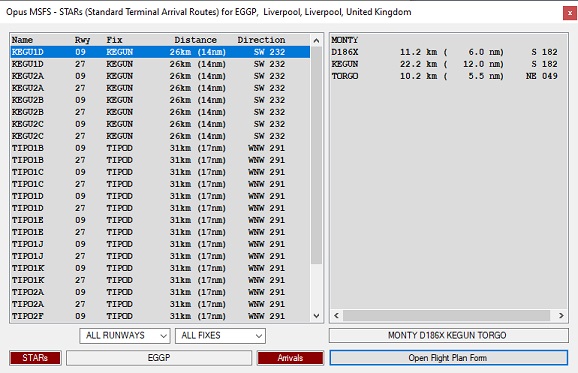The image size is (578, 373).
Task: Click the STAR list scroll down arrow
Action: [316, 316]
